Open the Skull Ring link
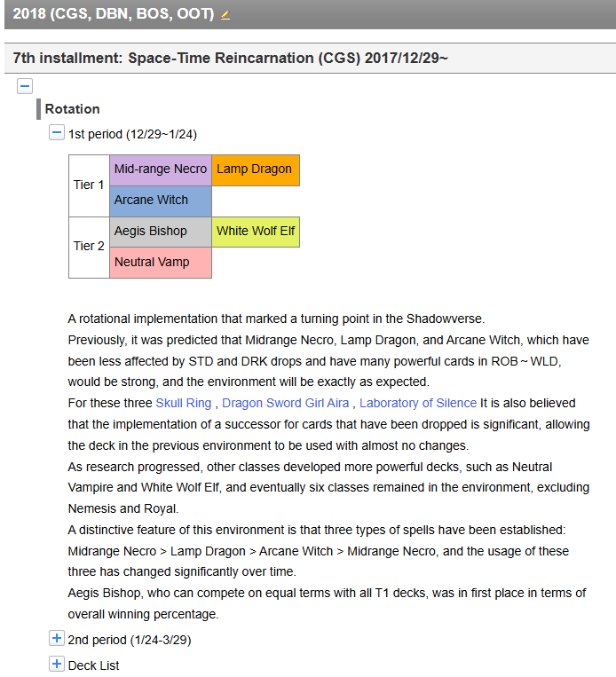This screenshot has width=616, height=677. point(184,403)
